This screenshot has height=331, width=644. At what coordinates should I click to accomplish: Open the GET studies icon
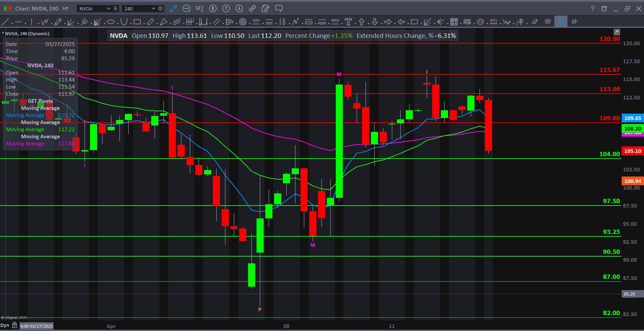pos(199,8)
